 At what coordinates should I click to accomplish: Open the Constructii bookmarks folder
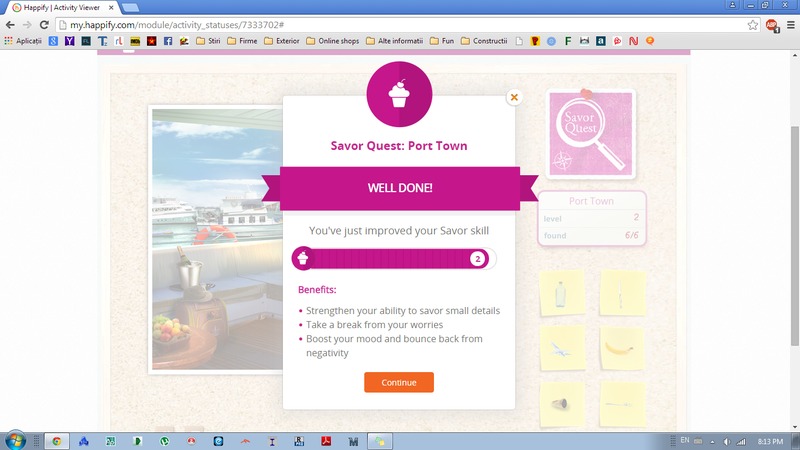click(484, 41)
